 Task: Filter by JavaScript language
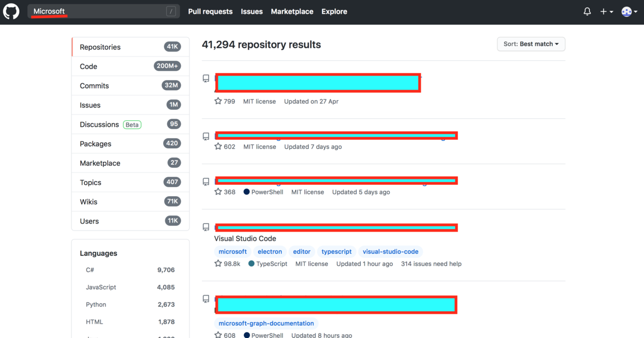click(130, 287)
